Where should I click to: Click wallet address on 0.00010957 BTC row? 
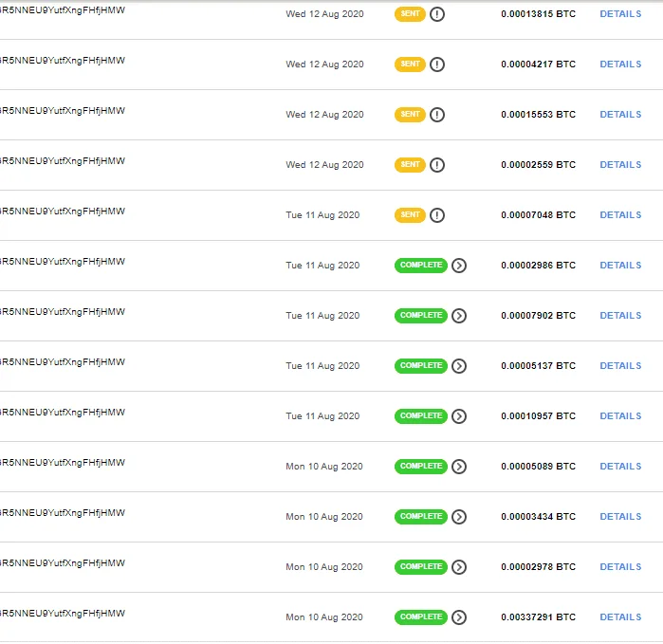pos(63,414)
